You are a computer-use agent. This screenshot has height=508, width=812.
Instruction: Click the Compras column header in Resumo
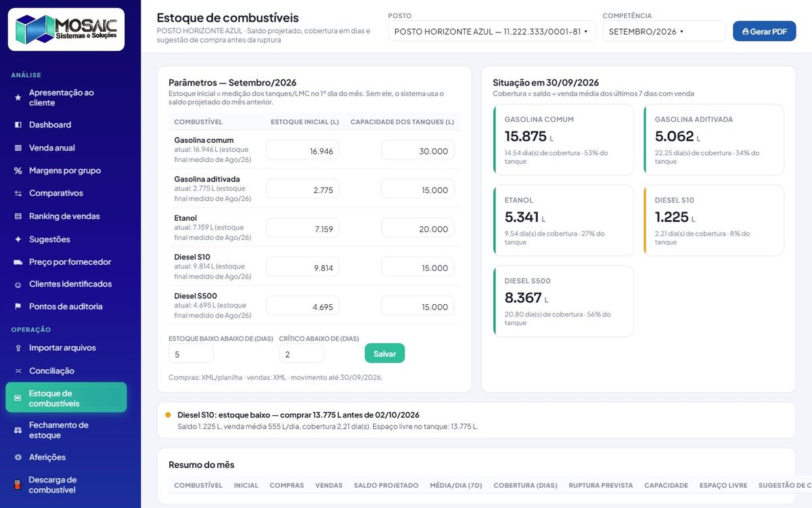click(287, 485)
